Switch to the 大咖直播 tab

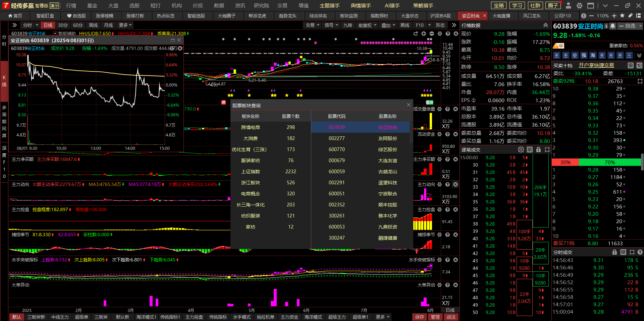click(x=501, y=16)
